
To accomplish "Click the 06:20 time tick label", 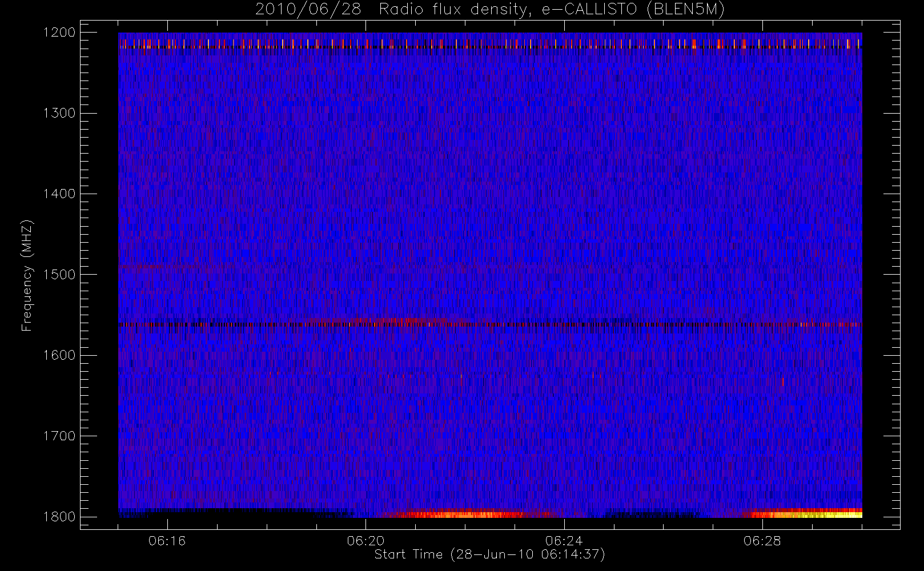I will (x=365, y=541).
